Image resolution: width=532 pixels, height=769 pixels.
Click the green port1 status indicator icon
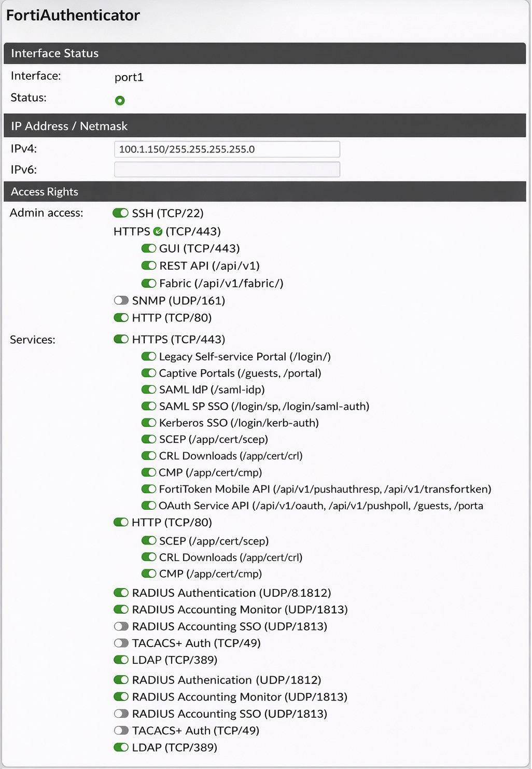pos(120,101)
